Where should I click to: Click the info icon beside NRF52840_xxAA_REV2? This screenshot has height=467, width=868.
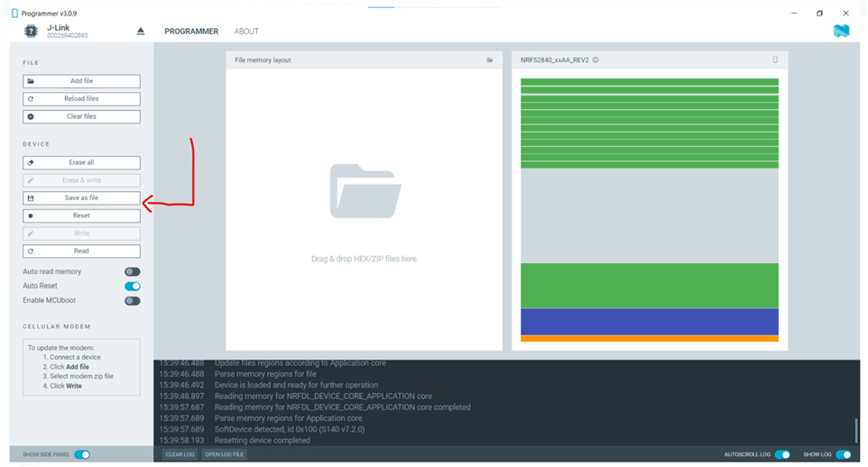click(596, 60)
